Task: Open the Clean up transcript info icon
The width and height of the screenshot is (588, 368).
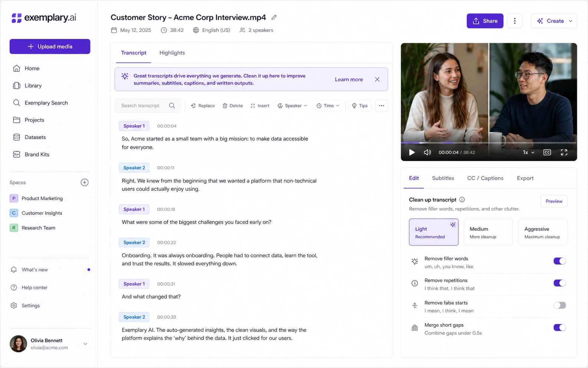Action: coord(462,200)
